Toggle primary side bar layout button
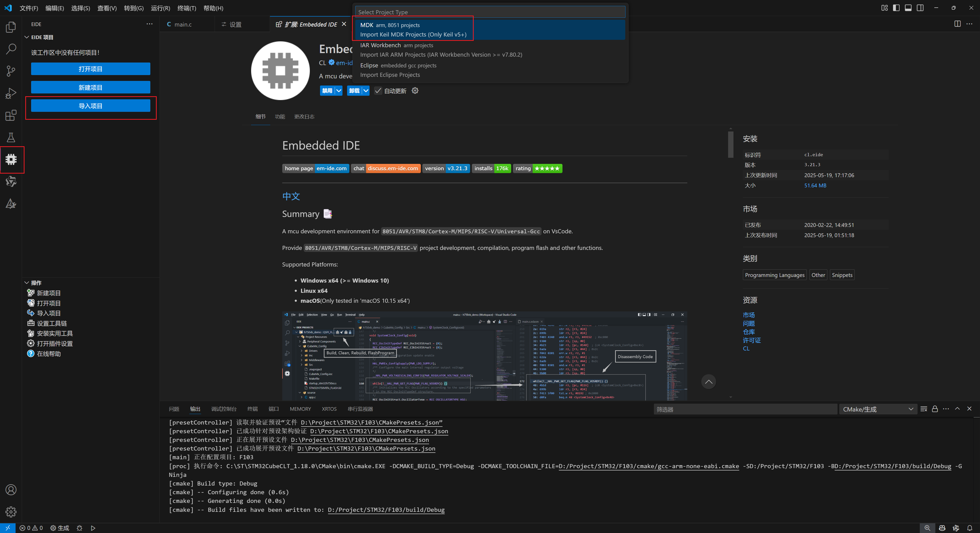The width and height of the screenshot is (980, 533). (896, 8)
